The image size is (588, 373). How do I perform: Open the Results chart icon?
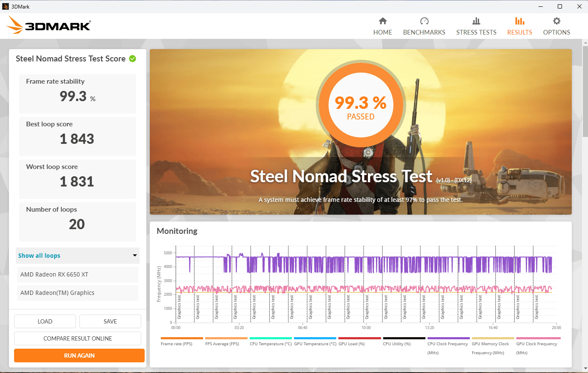tap(520, 21)
